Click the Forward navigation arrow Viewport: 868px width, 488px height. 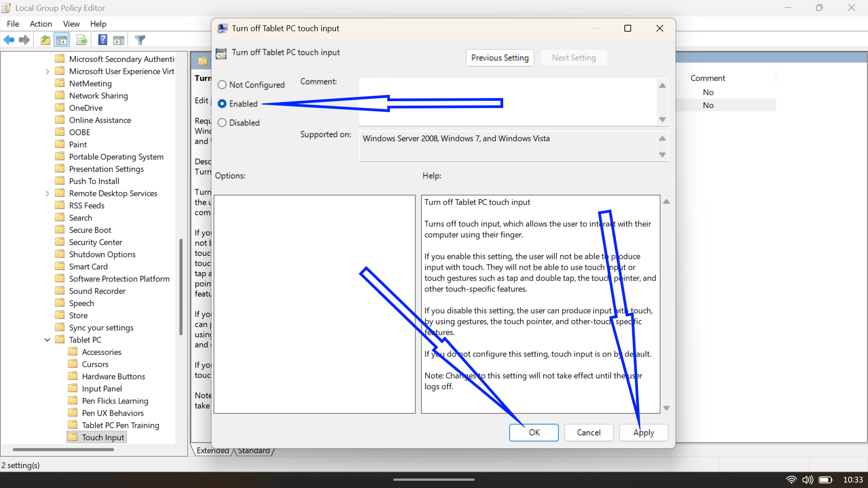point(24,40)
